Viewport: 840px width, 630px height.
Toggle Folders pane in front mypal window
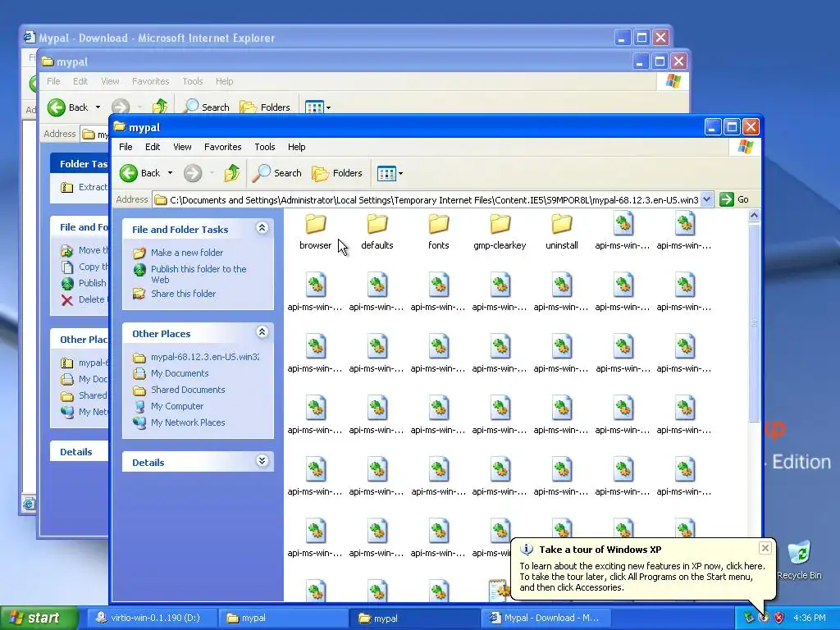337,173
